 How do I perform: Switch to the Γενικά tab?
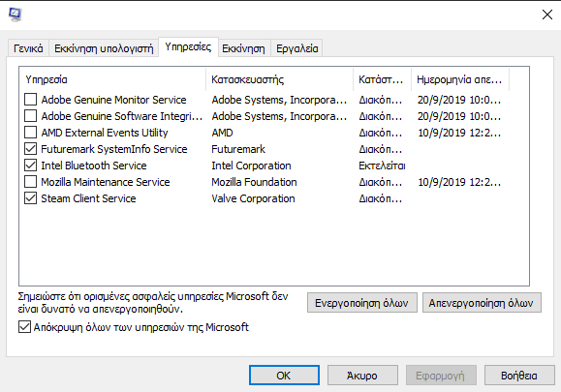(x=28, y=48)
